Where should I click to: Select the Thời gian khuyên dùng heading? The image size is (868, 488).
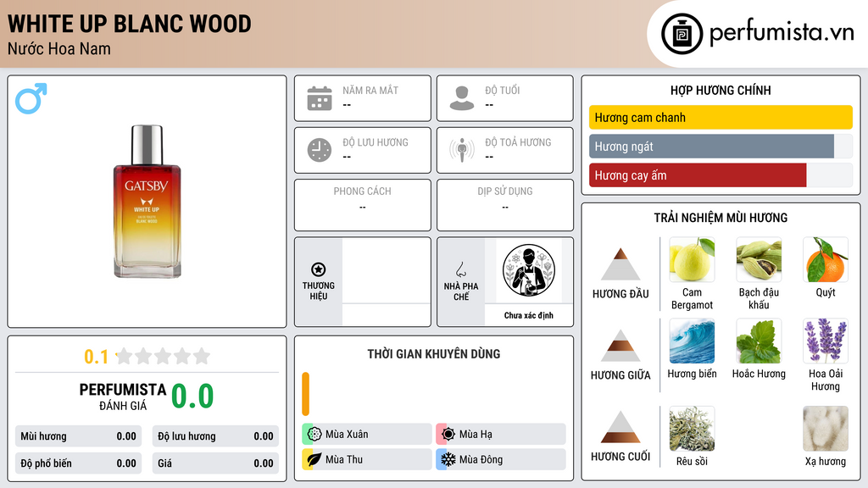(x=434, y=353)
